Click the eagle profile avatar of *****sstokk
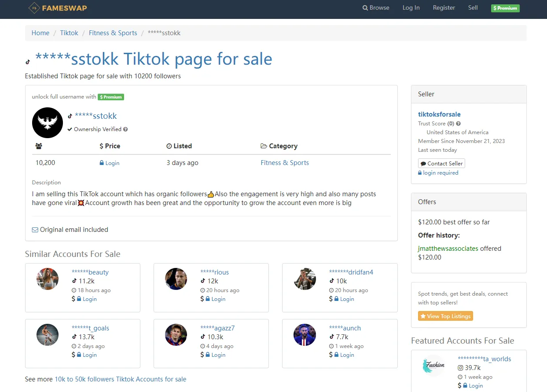Screen dimensions: 547x392 tap(48, 123)
